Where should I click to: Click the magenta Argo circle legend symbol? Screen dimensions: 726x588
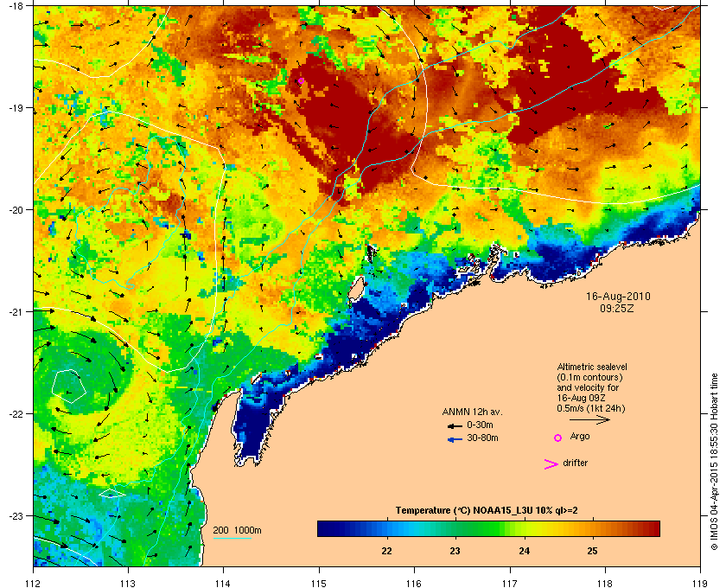[x=558, y=438]
